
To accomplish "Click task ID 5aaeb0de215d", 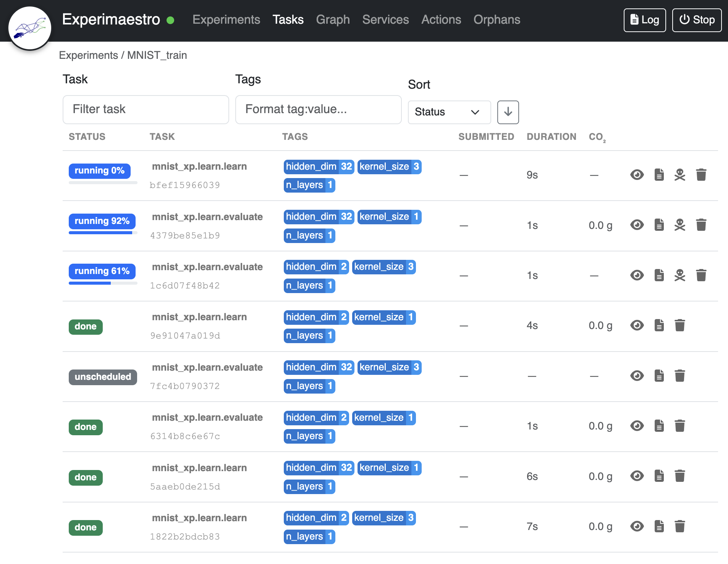I will coord(185,486).
